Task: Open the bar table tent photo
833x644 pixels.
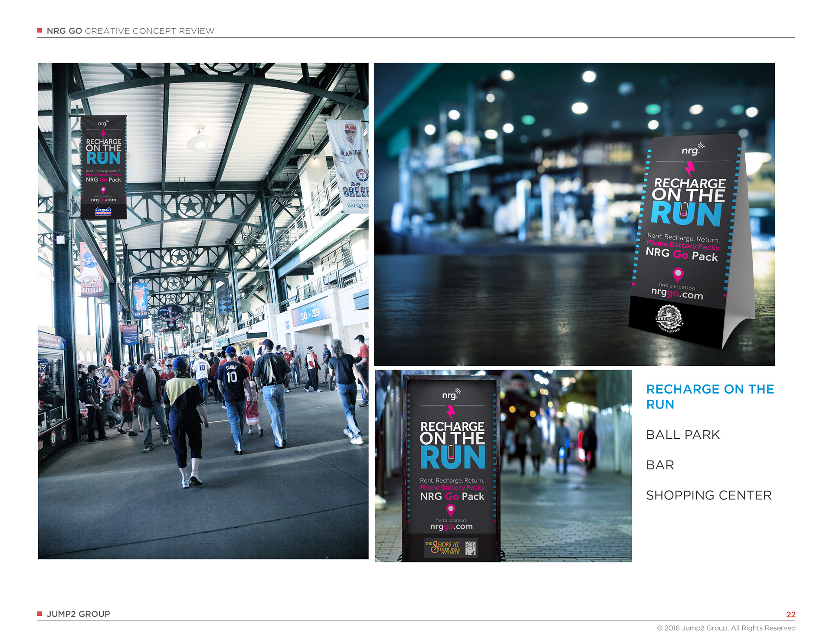Action: point(574,214)
